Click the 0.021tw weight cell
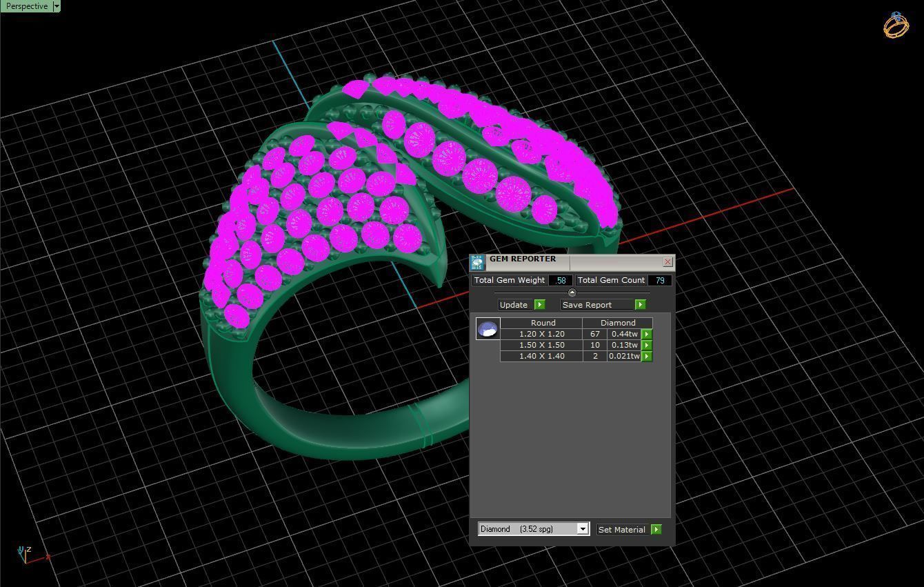This screenshot has height=587, width=924. coord(625,356)
